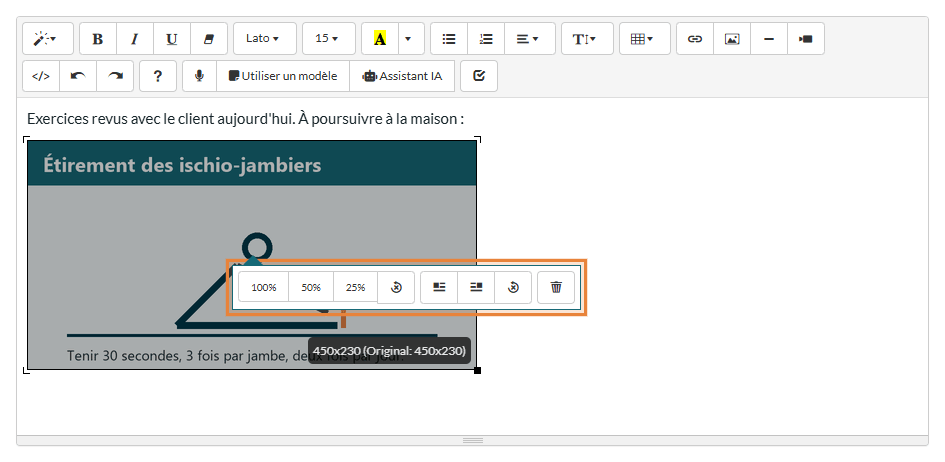Image resolution: width=945 pixels, height=462 pixels.
Task: Open the line height dropdown
Action: tap(587, 39)
